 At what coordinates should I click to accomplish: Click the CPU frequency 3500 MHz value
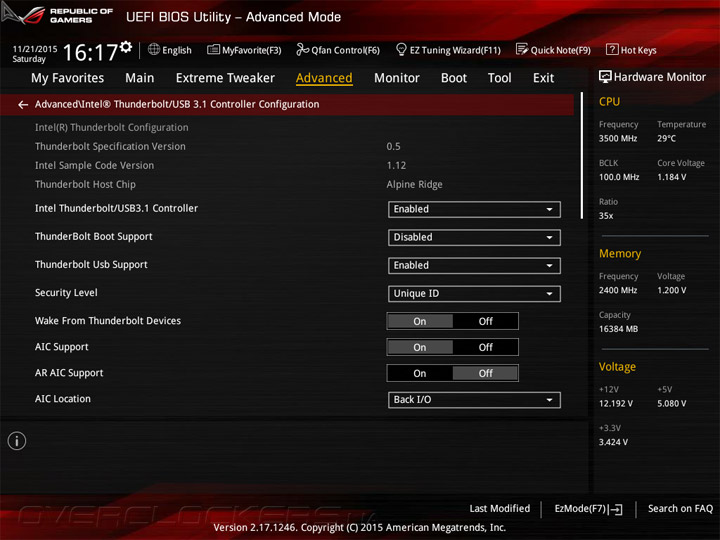[x=618, y=138]
